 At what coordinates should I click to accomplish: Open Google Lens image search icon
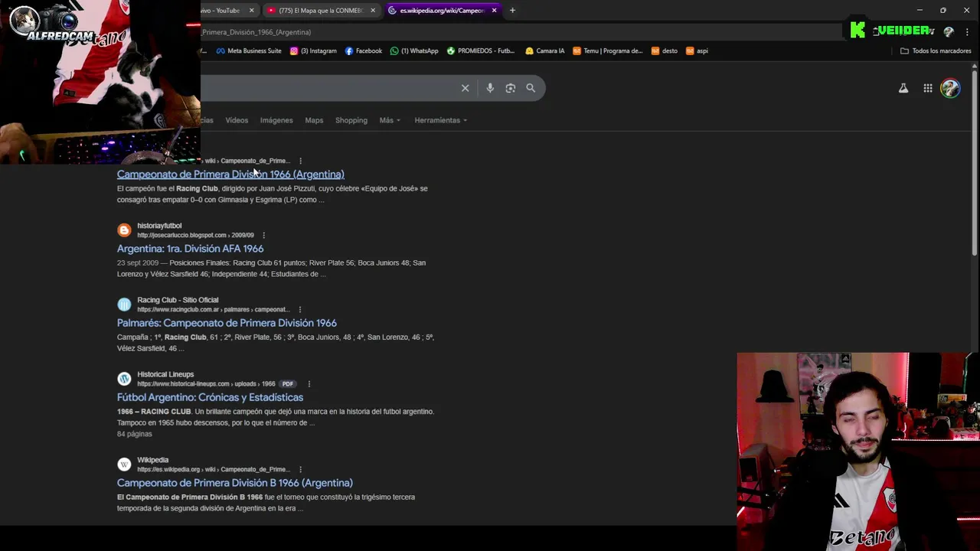(x=511, y=88)
